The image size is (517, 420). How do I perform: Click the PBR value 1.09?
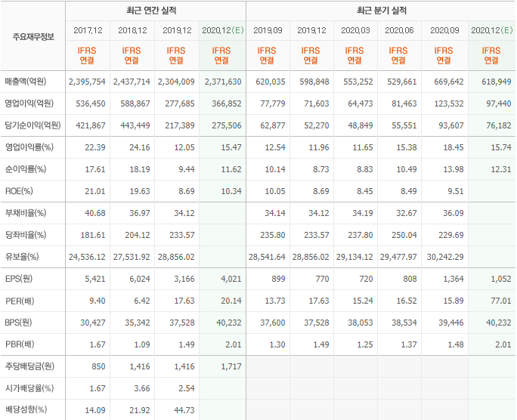[x=142, y=344]
